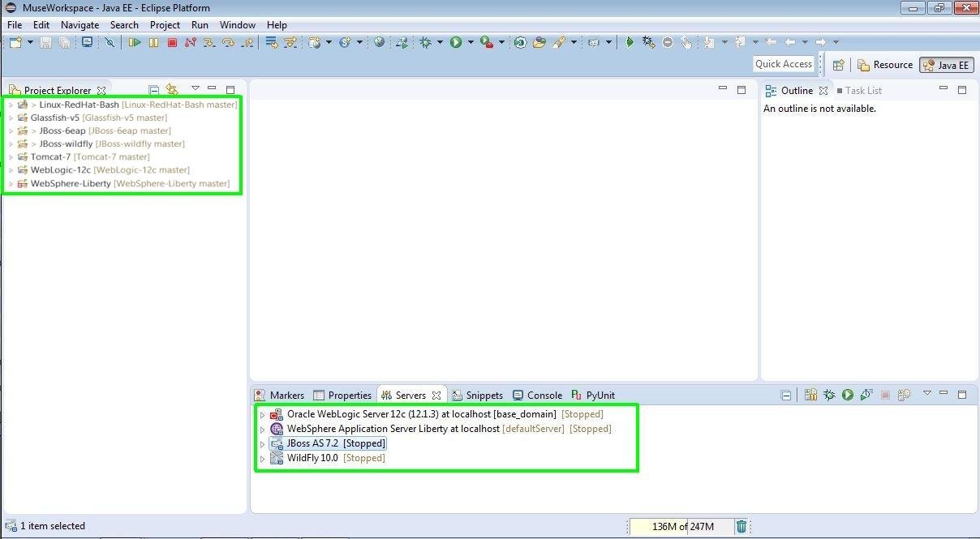980x539 pixels.
Task: Open the Window menu
Action: point(238,25)
